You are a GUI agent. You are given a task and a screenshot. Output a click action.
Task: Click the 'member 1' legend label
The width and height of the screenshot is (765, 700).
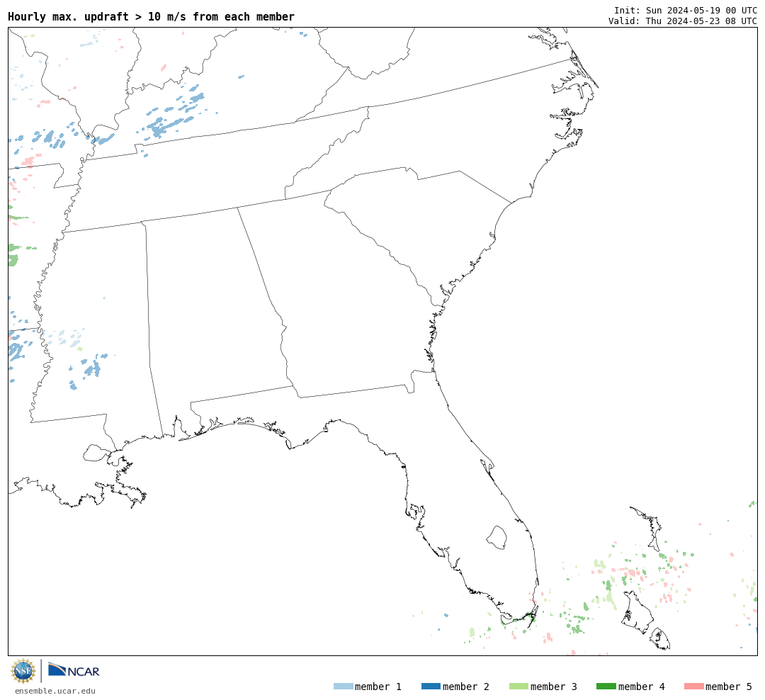tap(378, 687)
